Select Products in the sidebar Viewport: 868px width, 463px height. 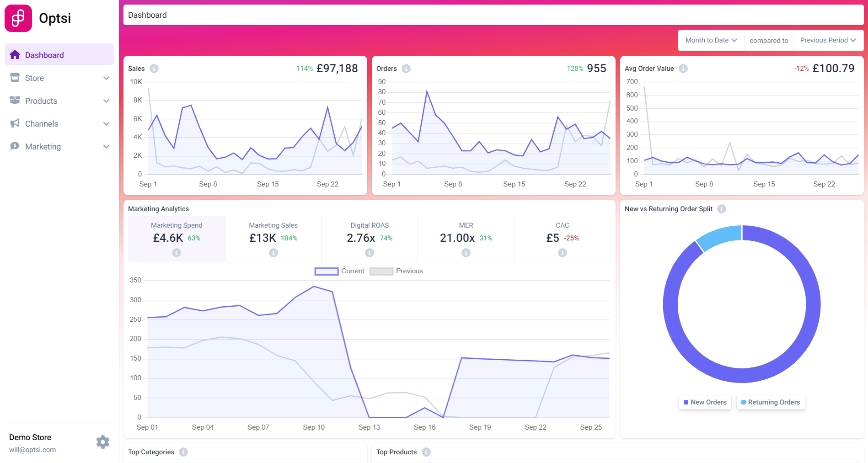(x=59, y=101)
